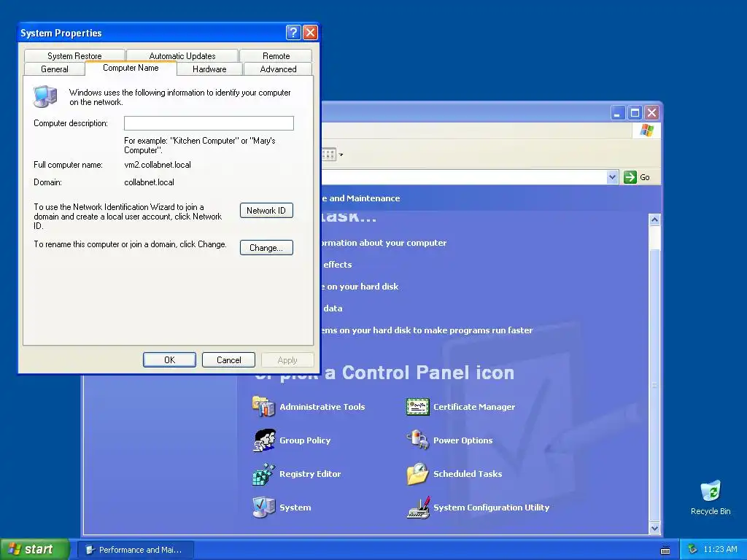This screenshot has width=747, height=560.
Task: Click the System Configuration Utility link text
Action: point(491,507)
